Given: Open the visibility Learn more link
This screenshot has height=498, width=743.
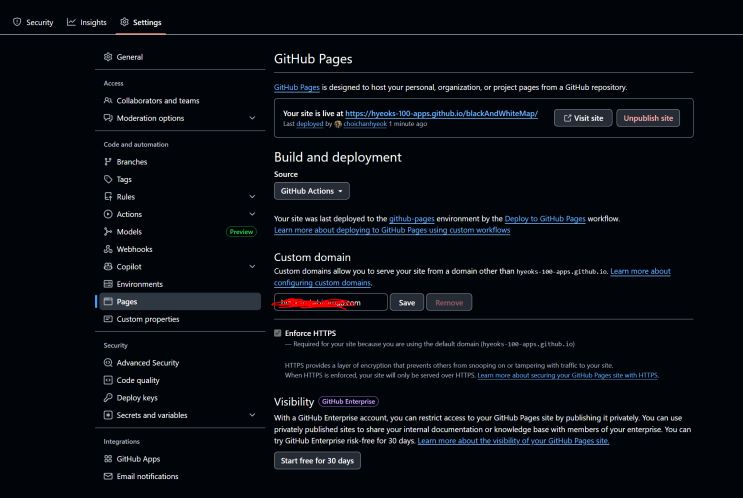Looking at the screenshot, I should pos(513,441).
